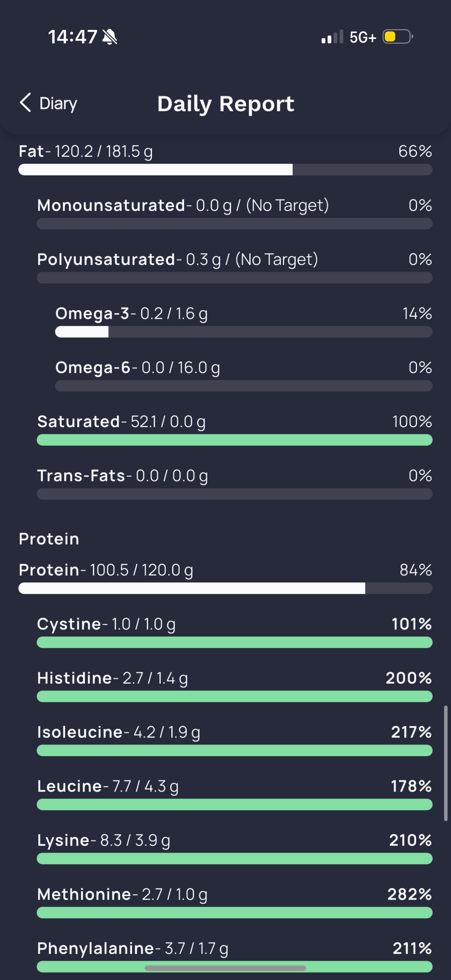Tap the green Saturated progress bar

pyautogui.click(x=234, y=440)
